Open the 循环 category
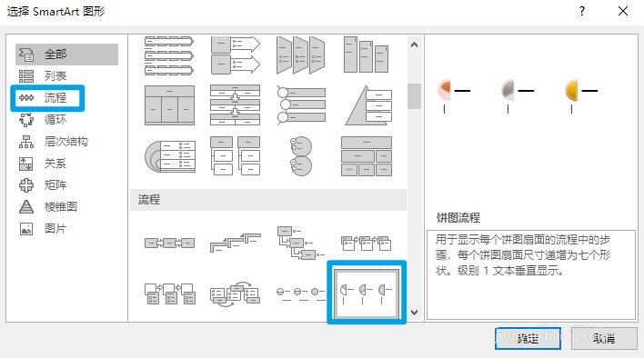 [66, 120]
